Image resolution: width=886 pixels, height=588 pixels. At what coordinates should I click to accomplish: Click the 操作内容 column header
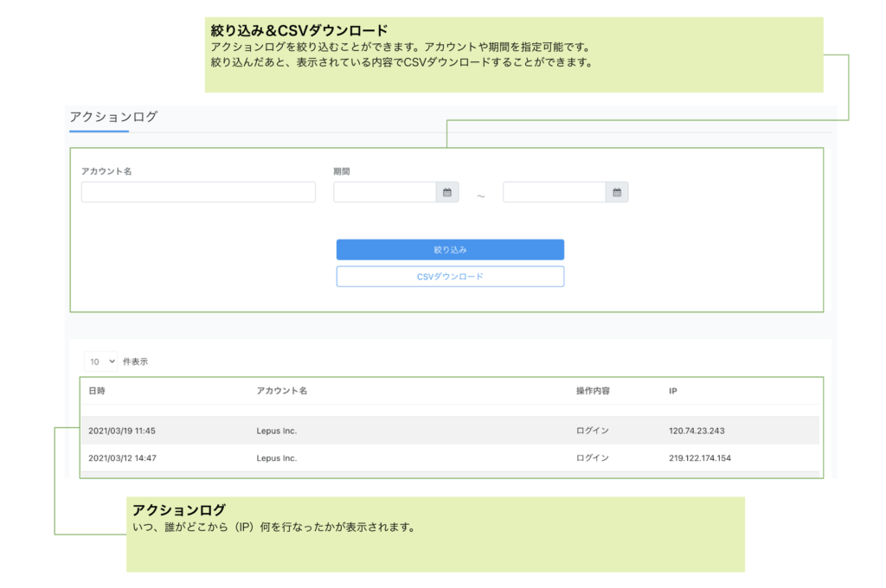tap(593, 391)
